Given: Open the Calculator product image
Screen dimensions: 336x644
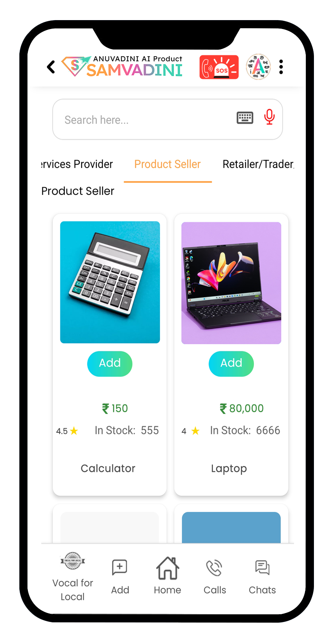Looking at the screenshot, I should point(110,282).
